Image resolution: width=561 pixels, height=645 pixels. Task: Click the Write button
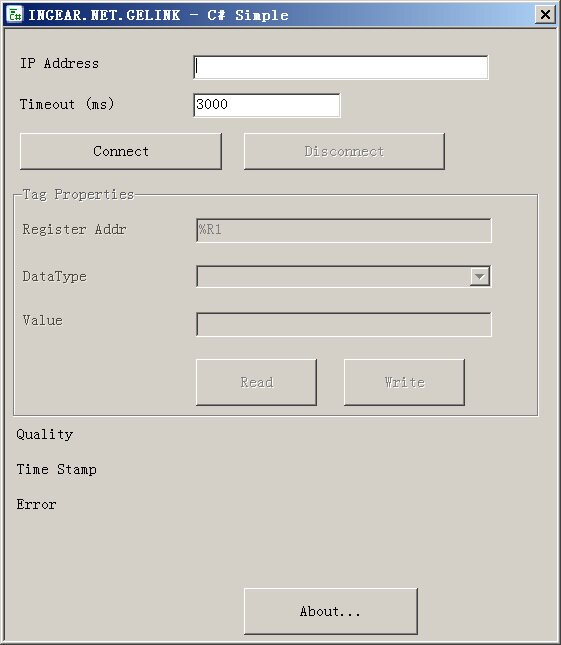click(x=404, y=382)
